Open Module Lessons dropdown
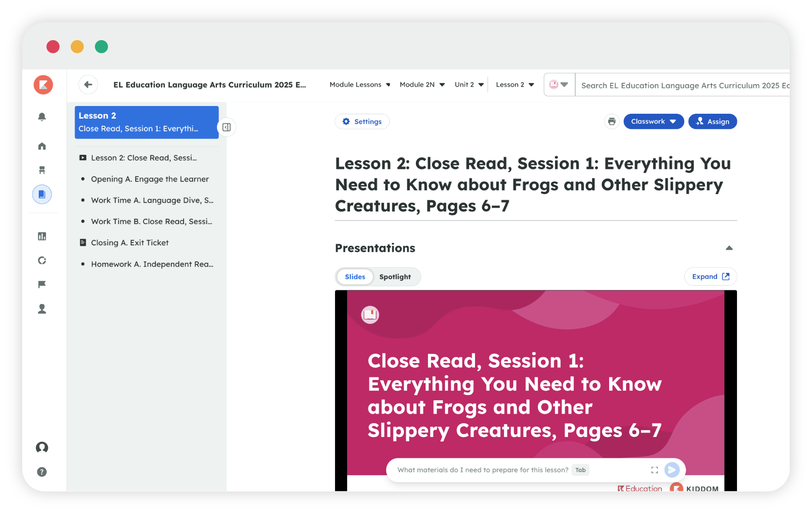The width and height of the screenshot is (812, 514). tap(360, 85)
